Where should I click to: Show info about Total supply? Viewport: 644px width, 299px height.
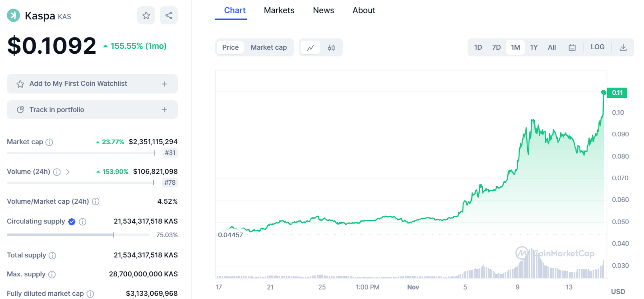tap(52, 256)
